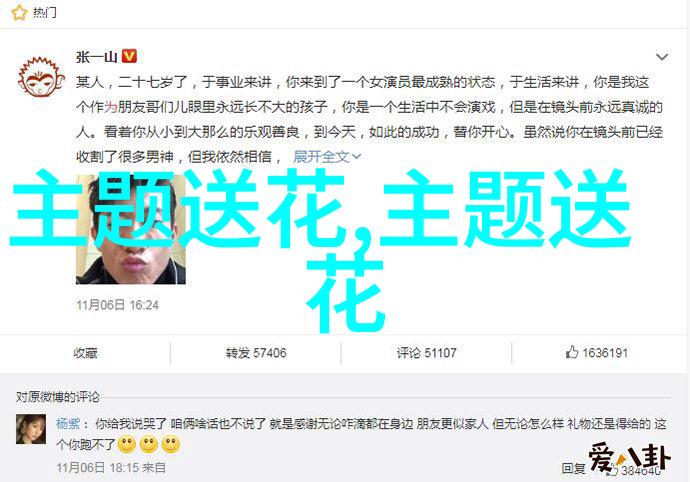Click the 爱八卦 watermark logo
Screen dimensions: 690x482
(x=630, y=459)
